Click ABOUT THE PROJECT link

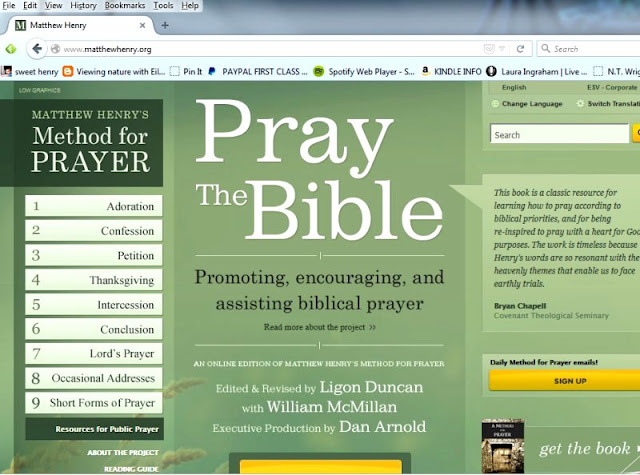[x=123, y=453]
